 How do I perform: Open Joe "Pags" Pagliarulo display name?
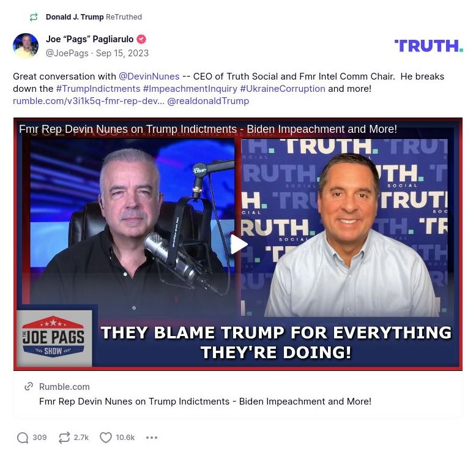[89, 39]
